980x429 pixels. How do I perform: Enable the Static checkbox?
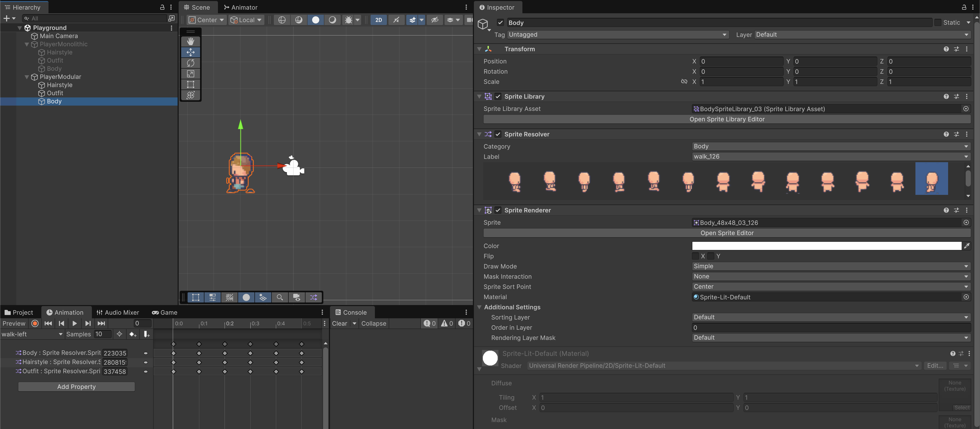[x=938, y=22]
